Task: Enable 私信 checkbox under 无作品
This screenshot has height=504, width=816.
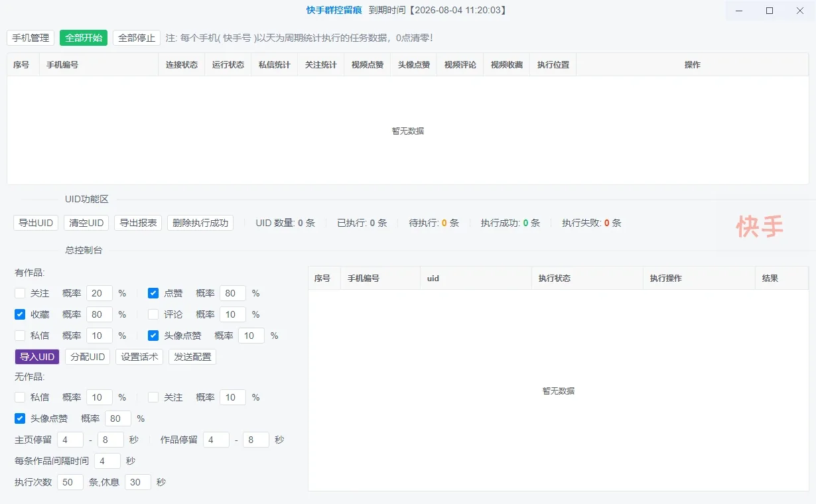Action: pyautogui.click(x=20, y=397)
